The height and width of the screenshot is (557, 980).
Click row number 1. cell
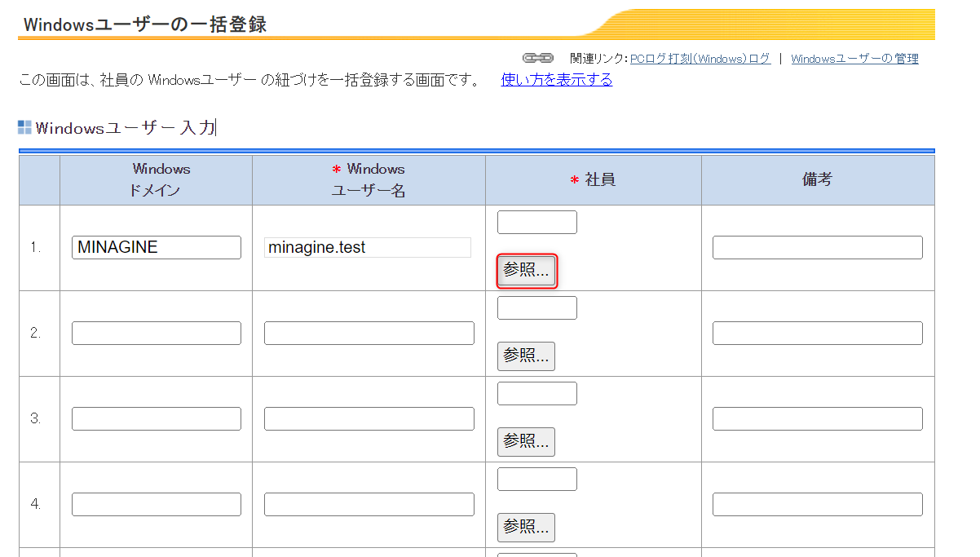click(x=39, y=247)
